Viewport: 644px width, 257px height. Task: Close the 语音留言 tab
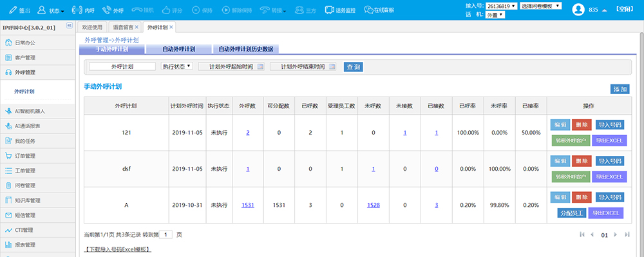pos(137,27)
